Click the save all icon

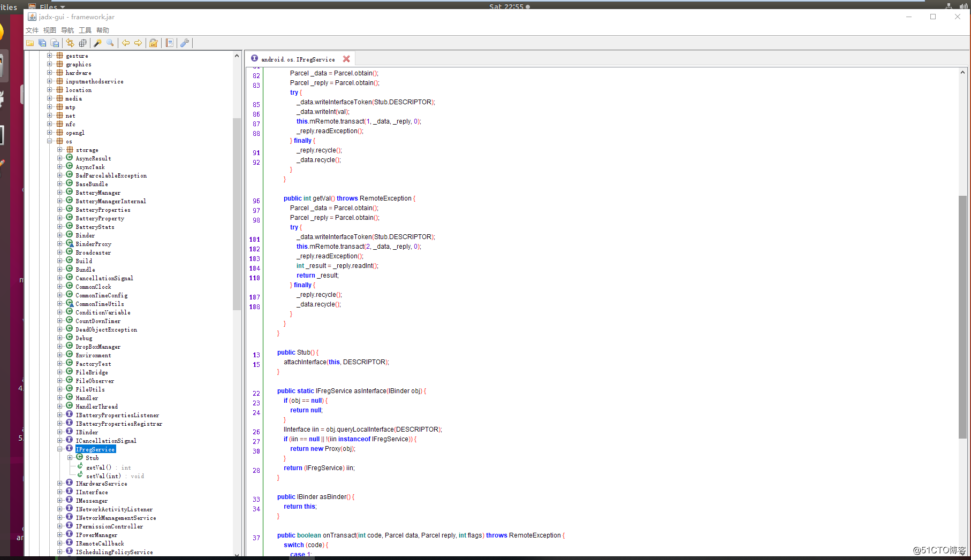pos(42,43)
